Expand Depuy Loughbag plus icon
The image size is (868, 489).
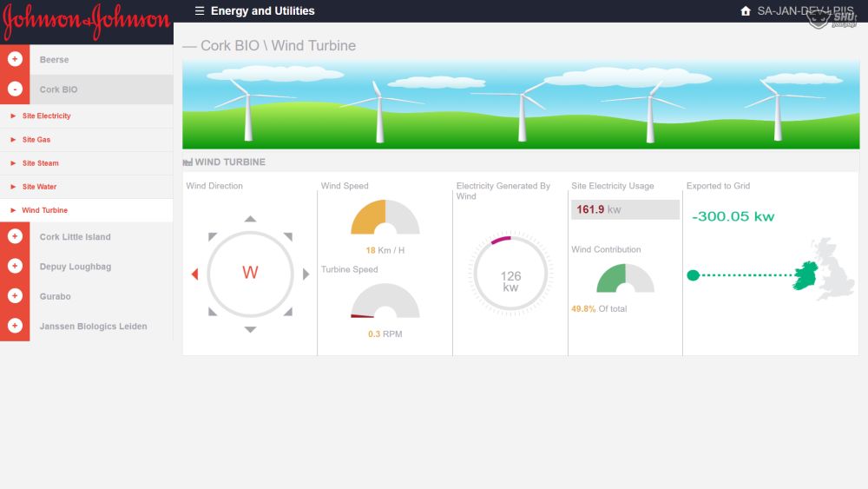15,266
